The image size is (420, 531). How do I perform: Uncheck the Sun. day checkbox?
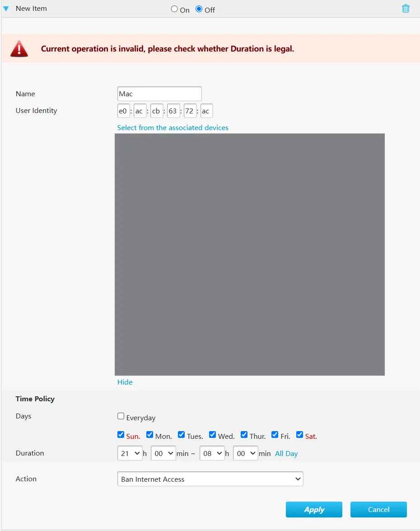click(x=121, y=434)
